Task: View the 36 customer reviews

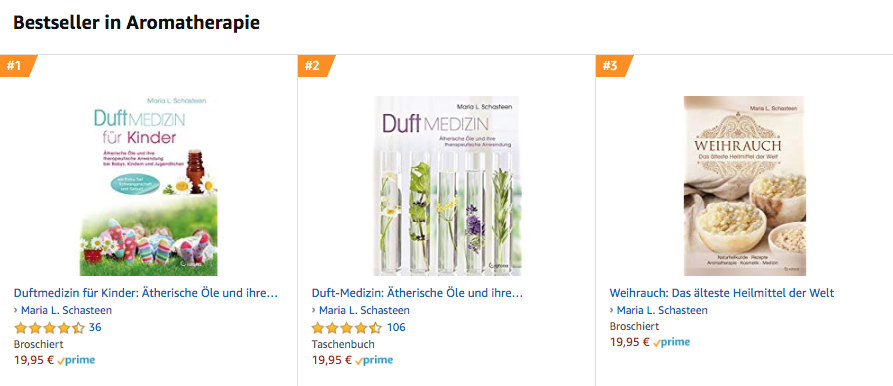Action: pyautogui.click(x=95, y=327)
